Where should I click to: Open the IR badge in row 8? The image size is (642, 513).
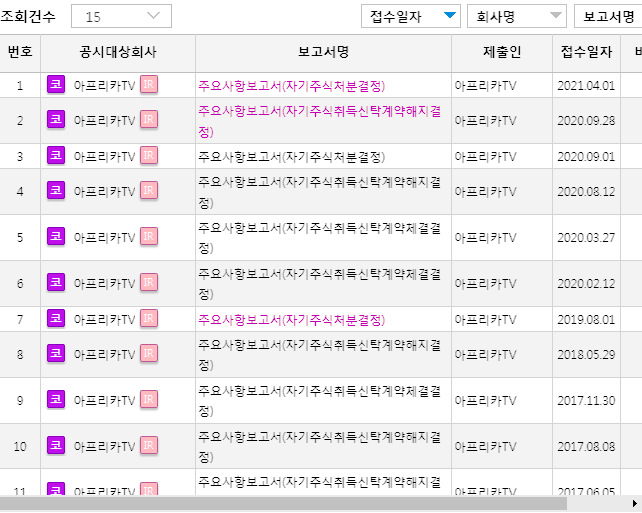(x=149, y=353)
